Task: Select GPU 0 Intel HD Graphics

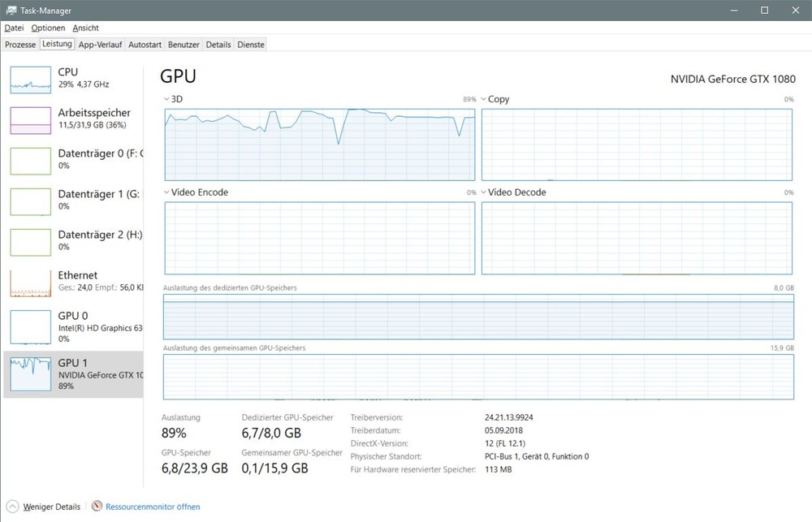Action: 30,326
